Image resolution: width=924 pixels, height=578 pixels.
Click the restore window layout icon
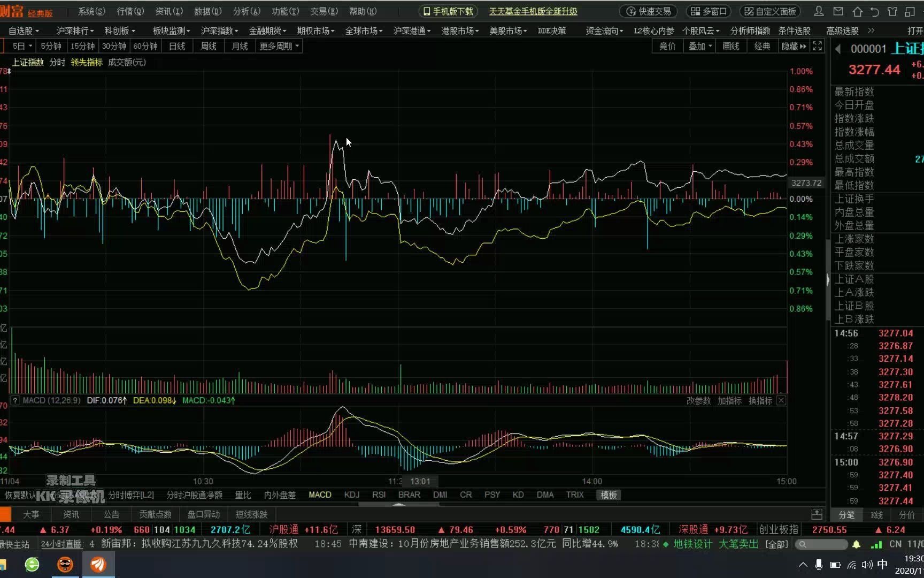910,11
